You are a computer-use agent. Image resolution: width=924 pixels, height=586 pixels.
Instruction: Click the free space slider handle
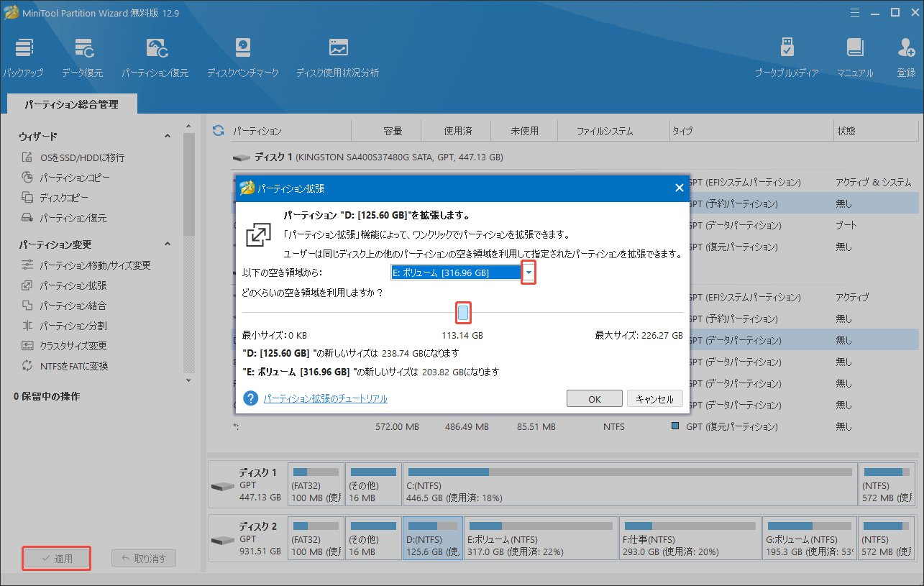pyautogui.click(x=464, y=312)
